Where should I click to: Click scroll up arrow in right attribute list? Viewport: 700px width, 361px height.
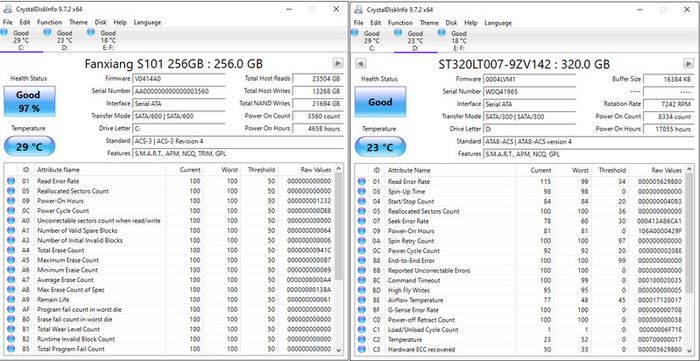tap(689, 170)
